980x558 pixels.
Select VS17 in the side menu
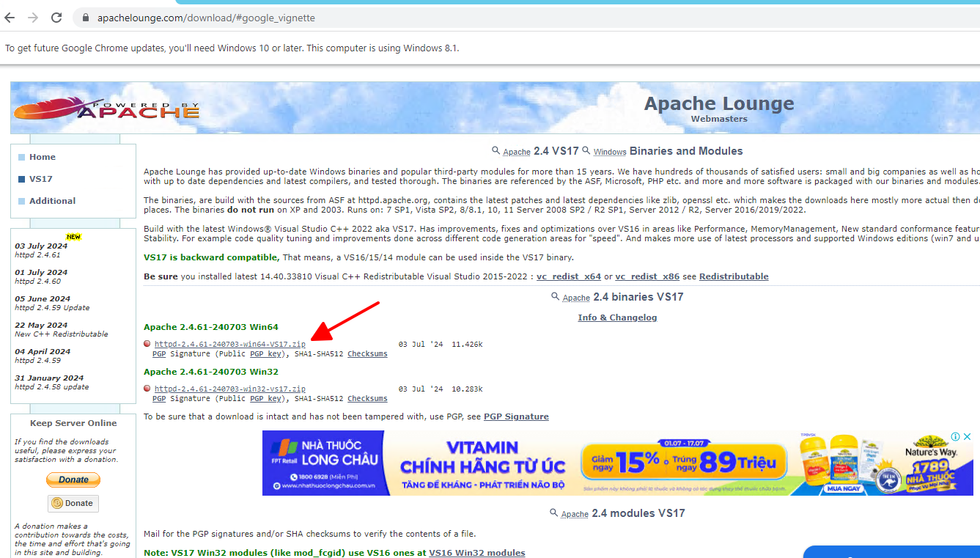tap(40, 179)
